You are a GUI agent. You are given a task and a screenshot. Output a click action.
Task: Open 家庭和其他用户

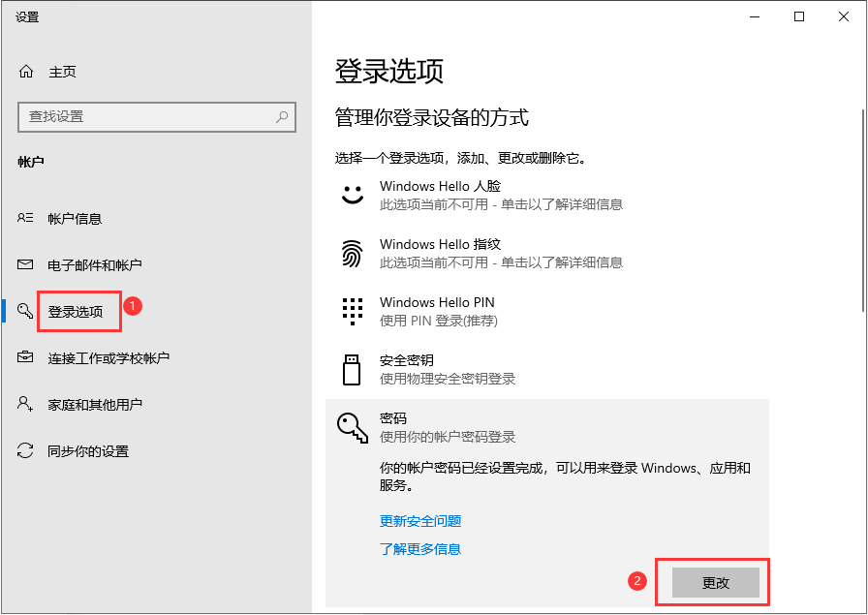[x=95, y=405]
